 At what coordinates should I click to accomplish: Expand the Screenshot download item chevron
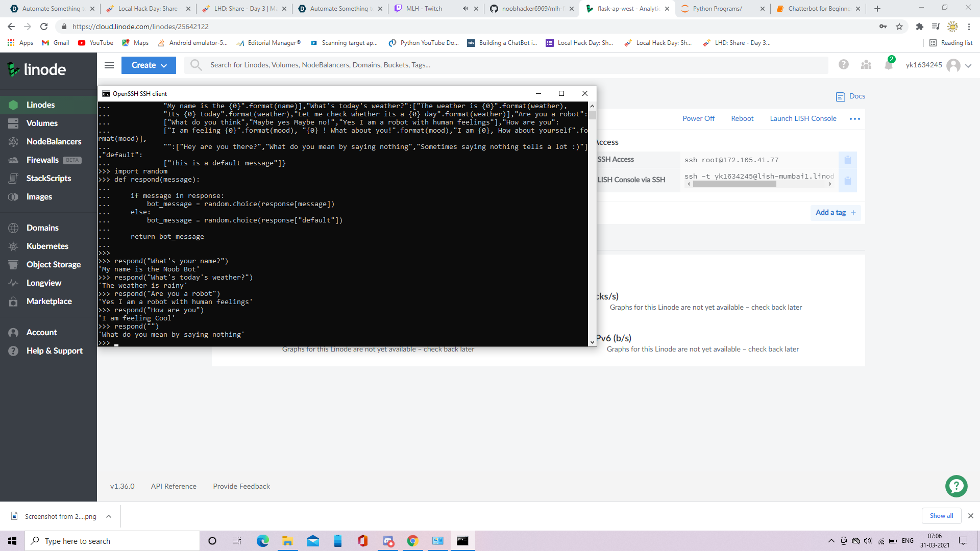[x=109, y=516]
